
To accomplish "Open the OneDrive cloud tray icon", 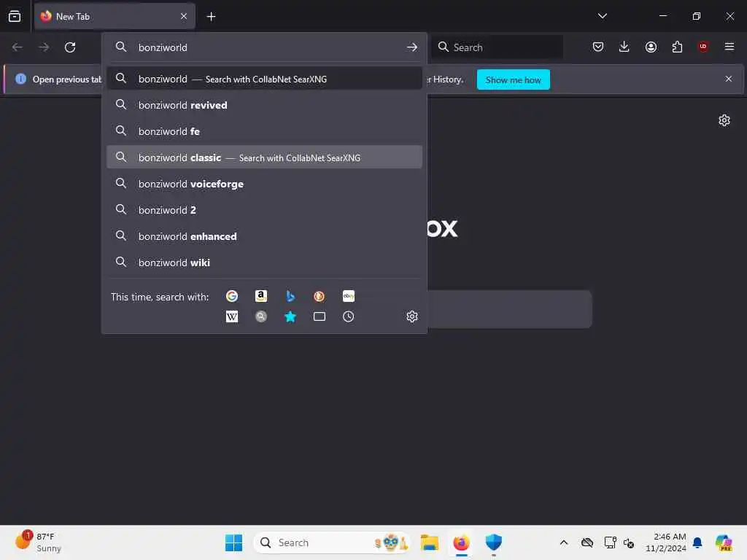I will [587, 542].
